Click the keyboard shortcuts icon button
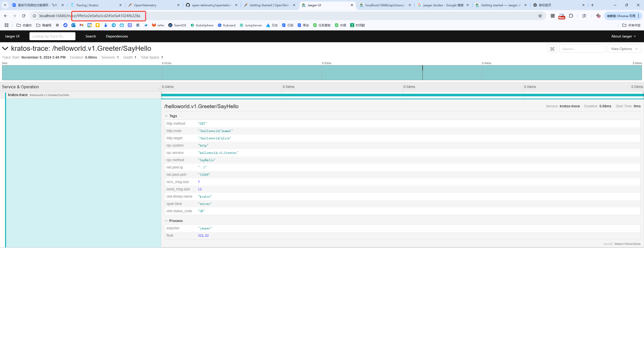 [x=552, y=49]
